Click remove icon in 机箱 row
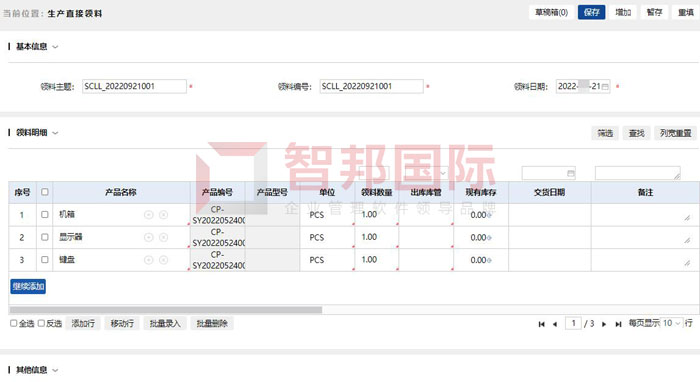This screenshot has width=700, height=382. [164, 215]
